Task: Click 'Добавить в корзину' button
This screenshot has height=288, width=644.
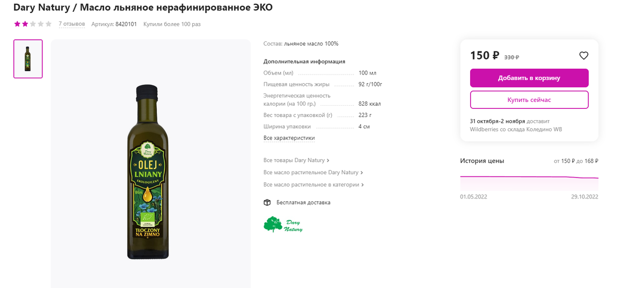Action: [x=529, y=78]
